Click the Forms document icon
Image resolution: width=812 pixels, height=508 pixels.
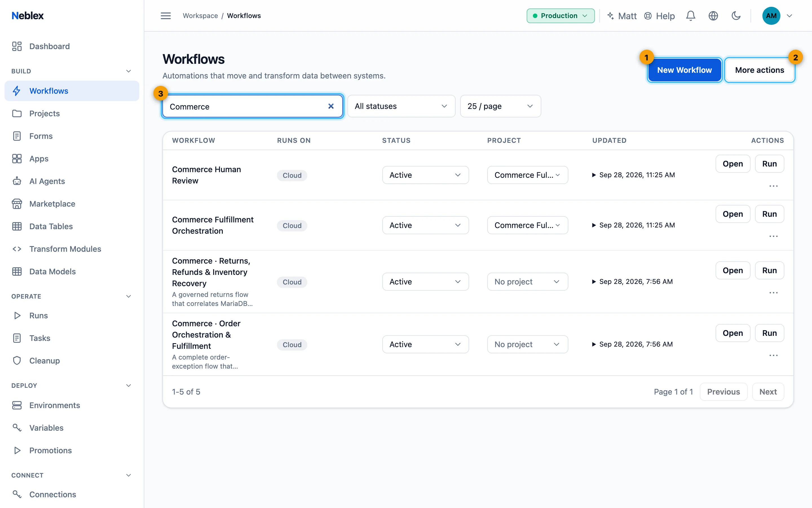pos(17,136)
